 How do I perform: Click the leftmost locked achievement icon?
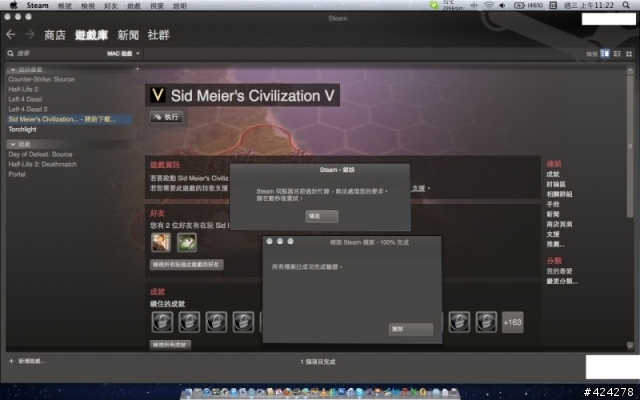coord(162,322)
